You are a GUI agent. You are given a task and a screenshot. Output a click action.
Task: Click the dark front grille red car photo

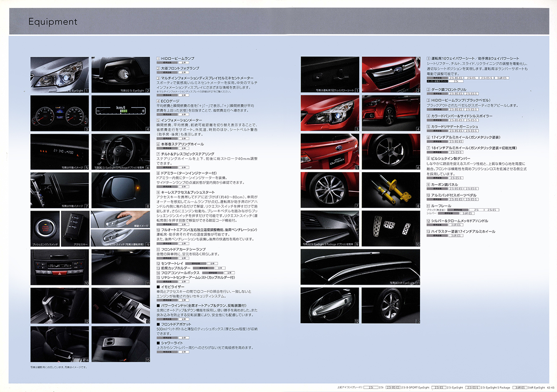click(x=391, y=75)
